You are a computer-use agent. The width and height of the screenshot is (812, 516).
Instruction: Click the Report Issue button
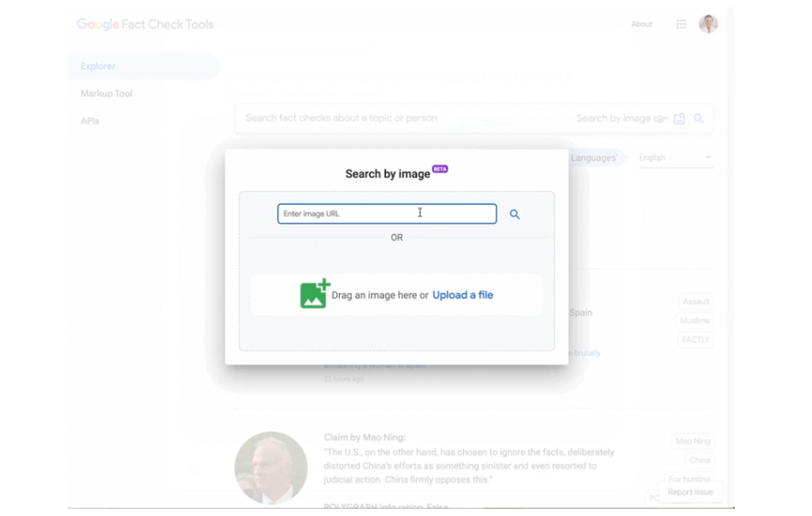click(x=690, y=492)
